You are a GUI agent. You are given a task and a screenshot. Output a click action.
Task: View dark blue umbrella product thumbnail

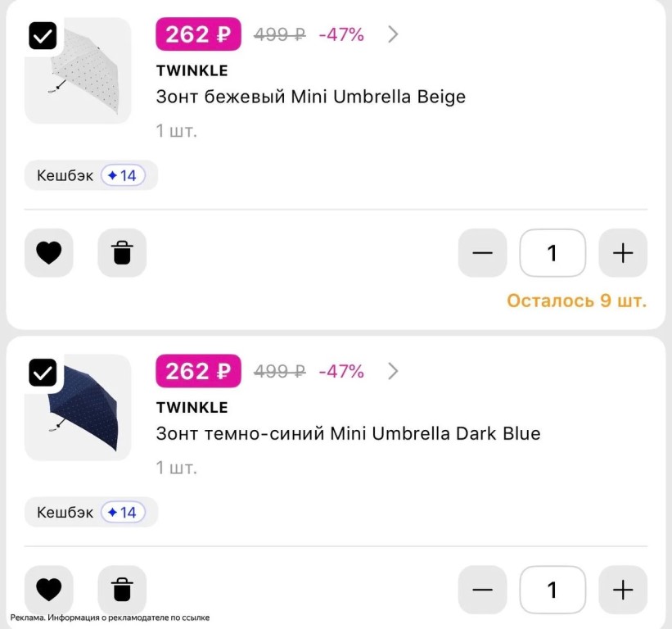[x=78, y=407]
